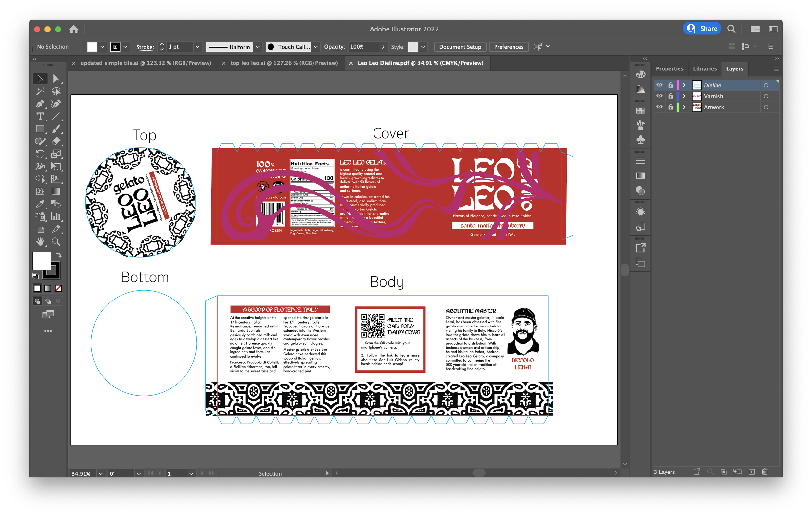Select the Type tool
This screenshot has height=516, width=812.
[40, 116]
